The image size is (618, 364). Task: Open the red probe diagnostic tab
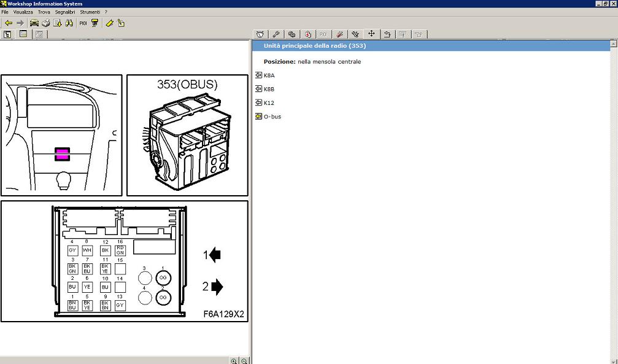[x=339, y=34]
